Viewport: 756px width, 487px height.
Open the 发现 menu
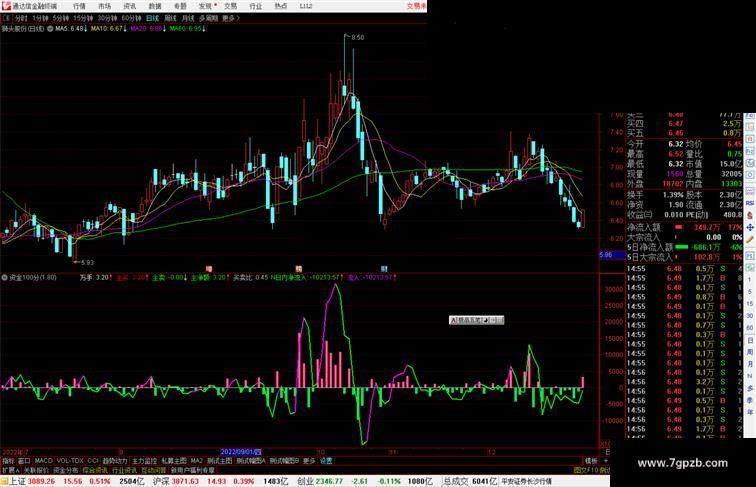tap(205, 6)
